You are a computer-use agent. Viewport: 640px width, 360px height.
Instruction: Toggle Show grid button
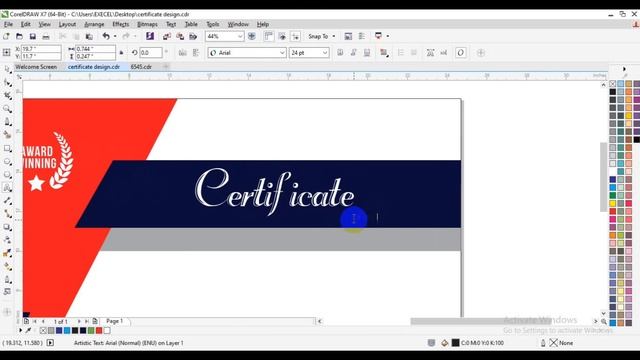click(282, 36)
